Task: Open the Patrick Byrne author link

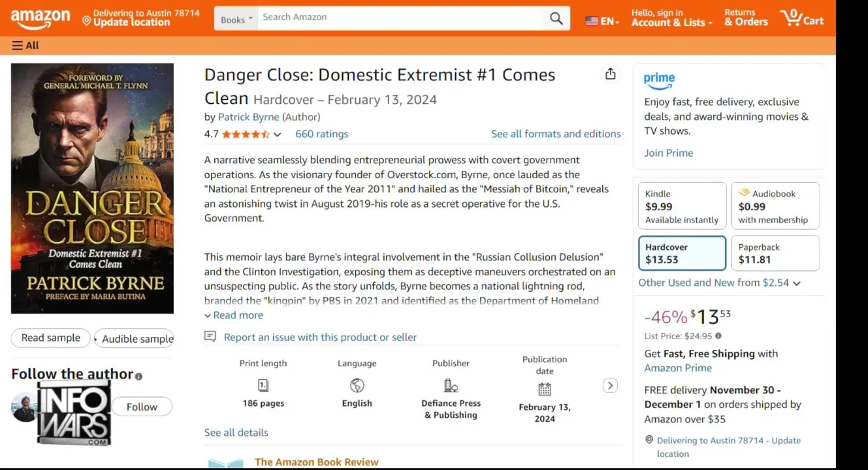Action: click(248, 117)
